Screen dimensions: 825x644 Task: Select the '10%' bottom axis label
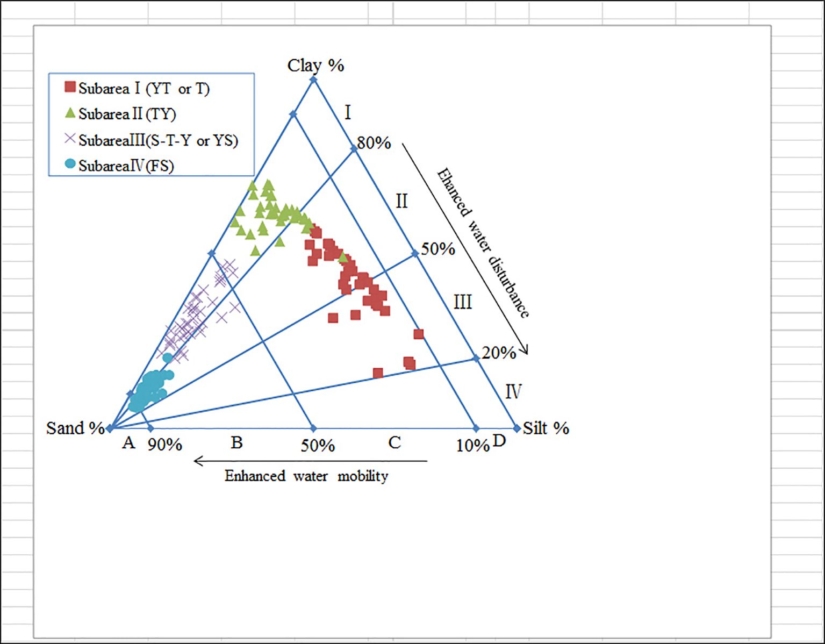pyautogui.click(x=473, y=445)
